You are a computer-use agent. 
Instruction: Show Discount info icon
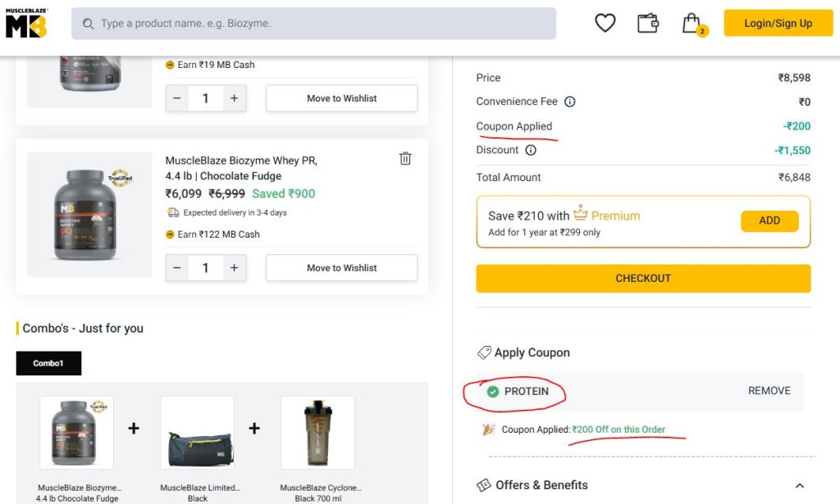click(531, 150)
